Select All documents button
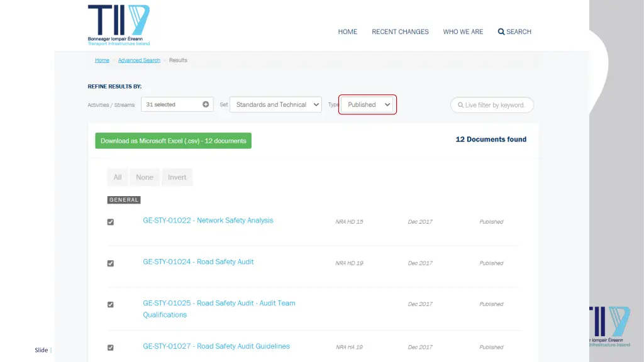 tap(118, 177)
